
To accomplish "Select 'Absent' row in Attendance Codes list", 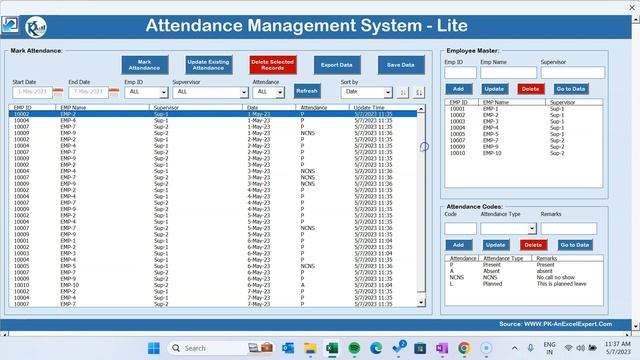I will [523, 271].
